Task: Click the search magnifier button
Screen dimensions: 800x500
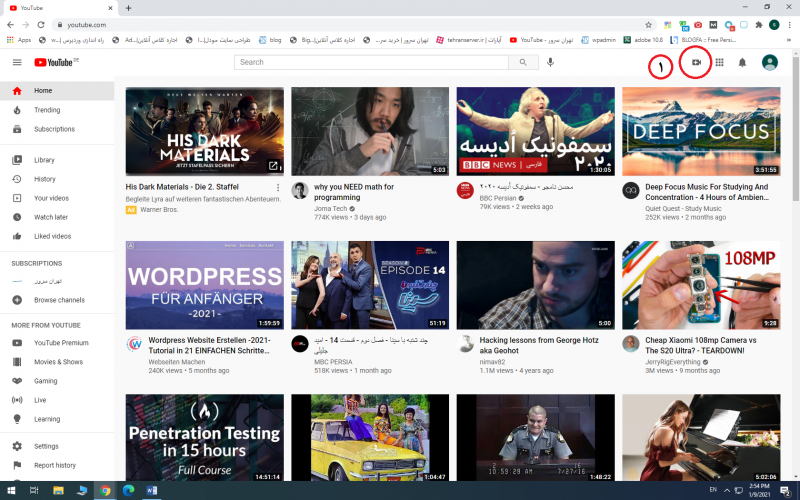Action: tap(522, 62)
